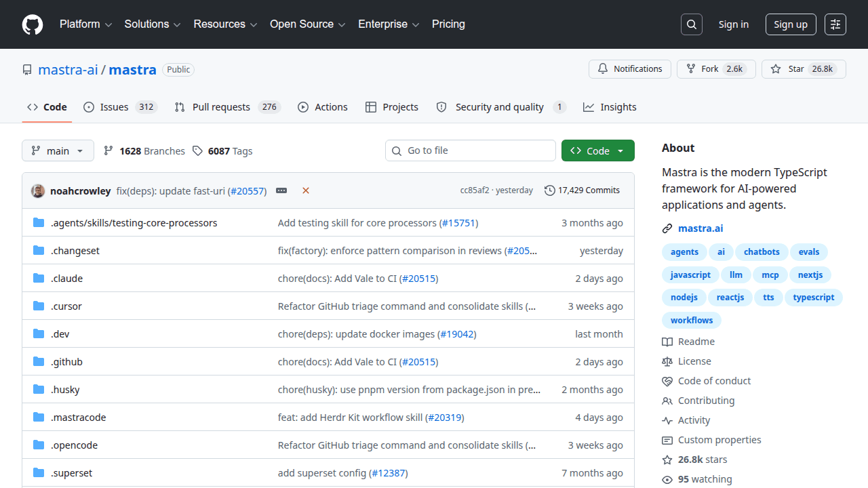The image size is (868, 488).
Task: Click the folder icon beside .husky
Action: [39, 390]
